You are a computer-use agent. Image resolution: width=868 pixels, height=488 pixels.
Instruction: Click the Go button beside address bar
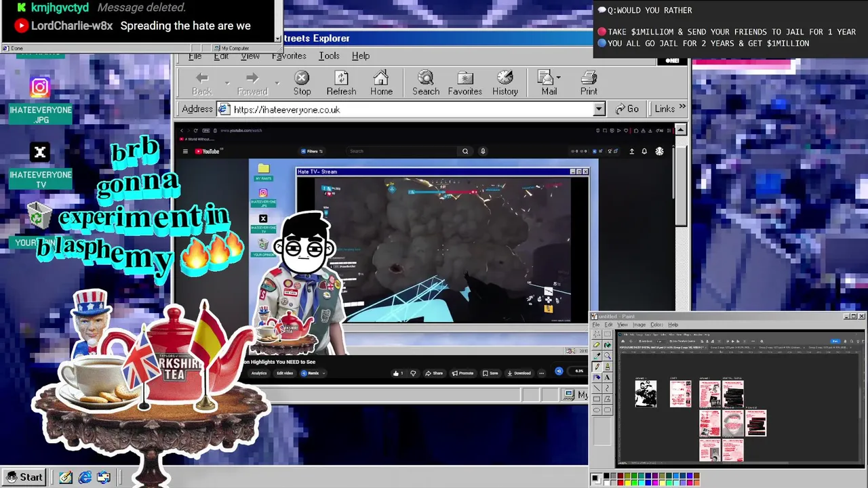coord(627,109)
